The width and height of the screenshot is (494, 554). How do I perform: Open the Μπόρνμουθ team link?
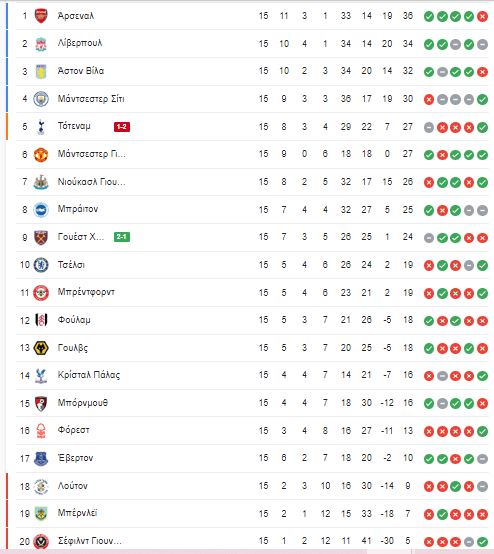point(83,403)
